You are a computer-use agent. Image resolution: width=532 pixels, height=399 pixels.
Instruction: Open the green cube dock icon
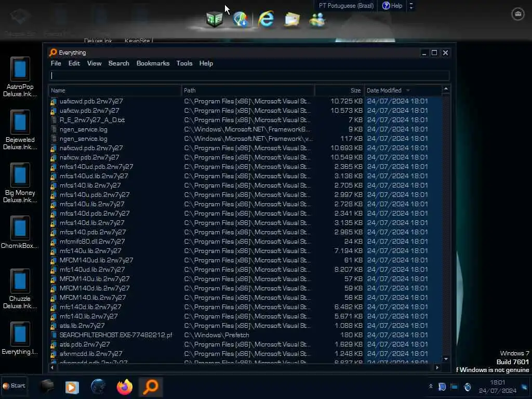pyautogui.click(x=215, y=19)
